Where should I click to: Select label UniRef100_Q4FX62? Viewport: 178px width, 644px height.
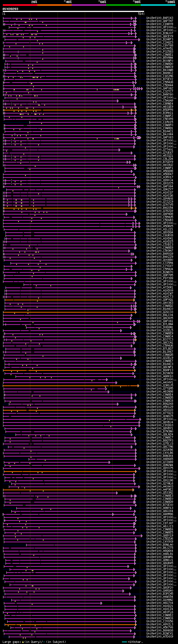(160, 88)
